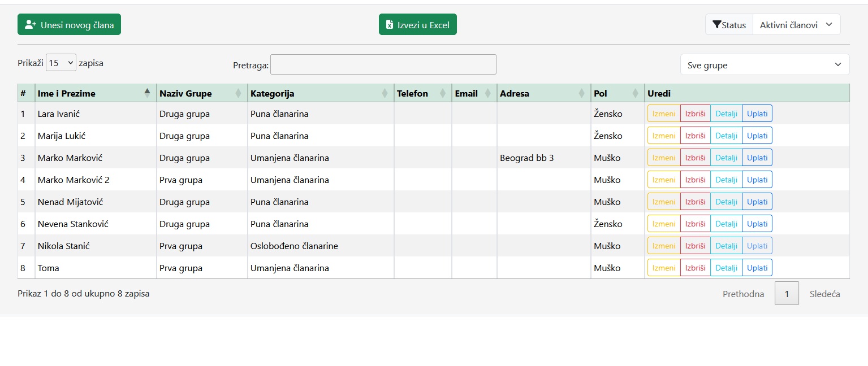The image size is (868, 366).
Task: Click the Sledeća pagination link
Action: pos(824,294)
